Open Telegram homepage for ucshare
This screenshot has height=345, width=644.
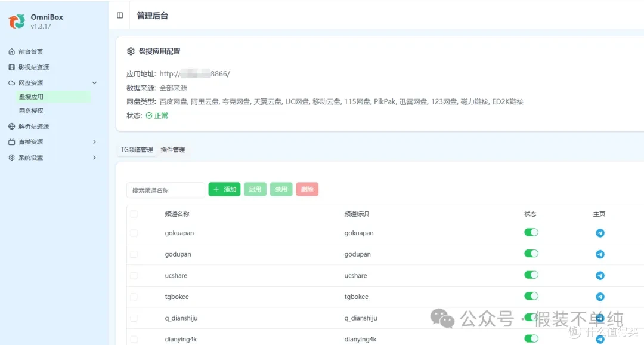point(600,276)
